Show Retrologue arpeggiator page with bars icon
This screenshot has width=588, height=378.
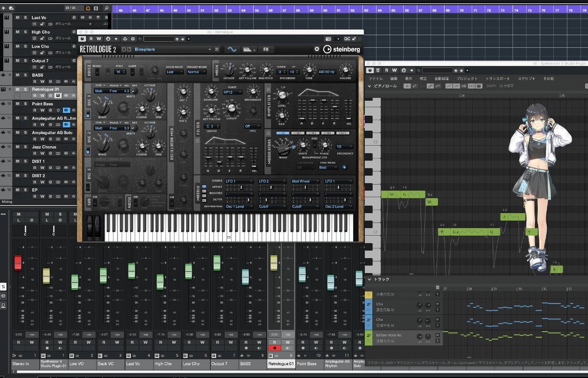[x=249, y=49]
